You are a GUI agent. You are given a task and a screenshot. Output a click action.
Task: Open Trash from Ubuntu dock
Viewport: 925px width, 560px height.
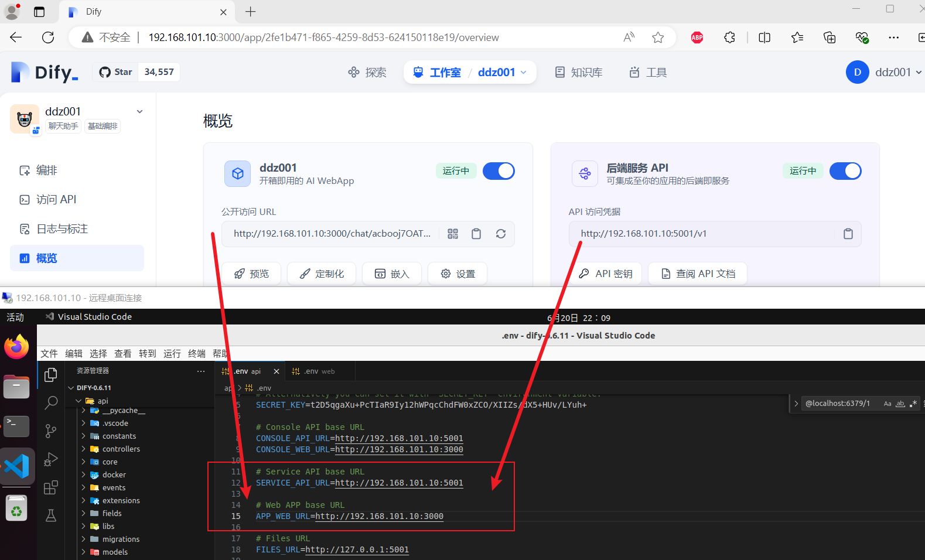[x=16, y=508]
